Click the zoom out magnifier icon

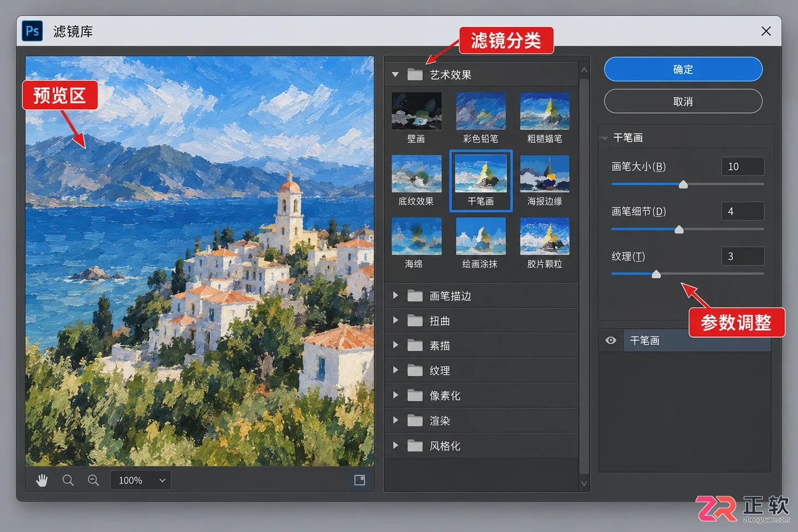(x=94, y=480)
